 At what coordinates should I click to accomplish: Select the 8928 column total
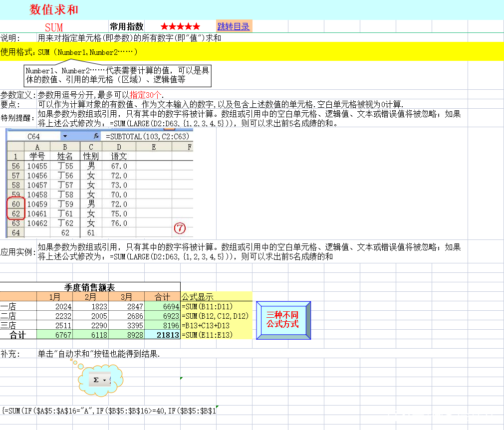[x=127, y=335]
